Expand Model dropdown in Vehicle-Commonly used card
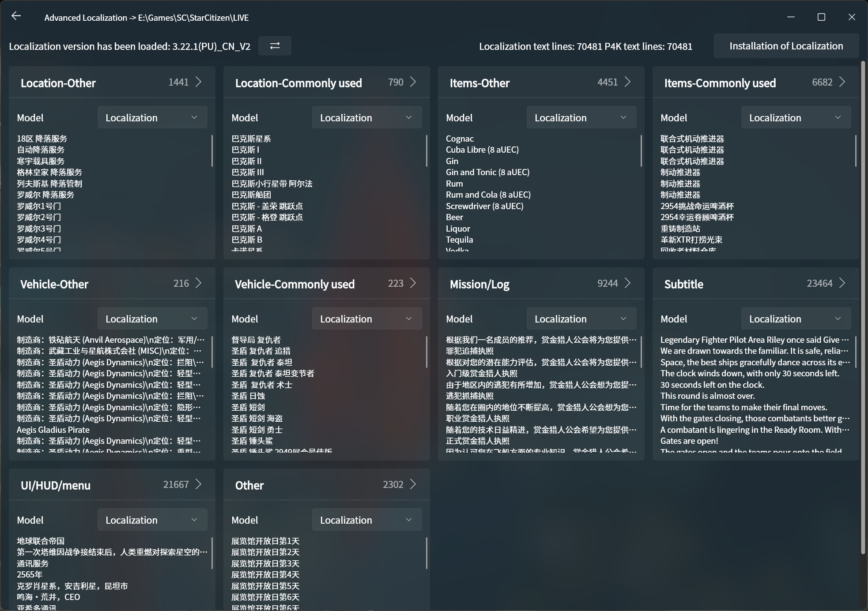868x611 pixels. [367, 319]
